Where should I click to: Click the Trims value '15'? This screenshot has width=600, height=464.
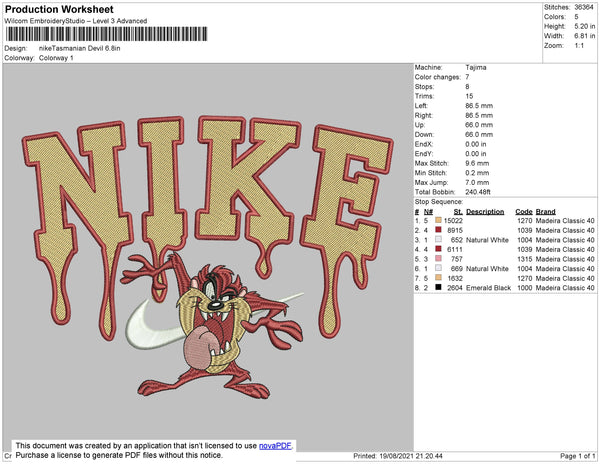point(469,96)
